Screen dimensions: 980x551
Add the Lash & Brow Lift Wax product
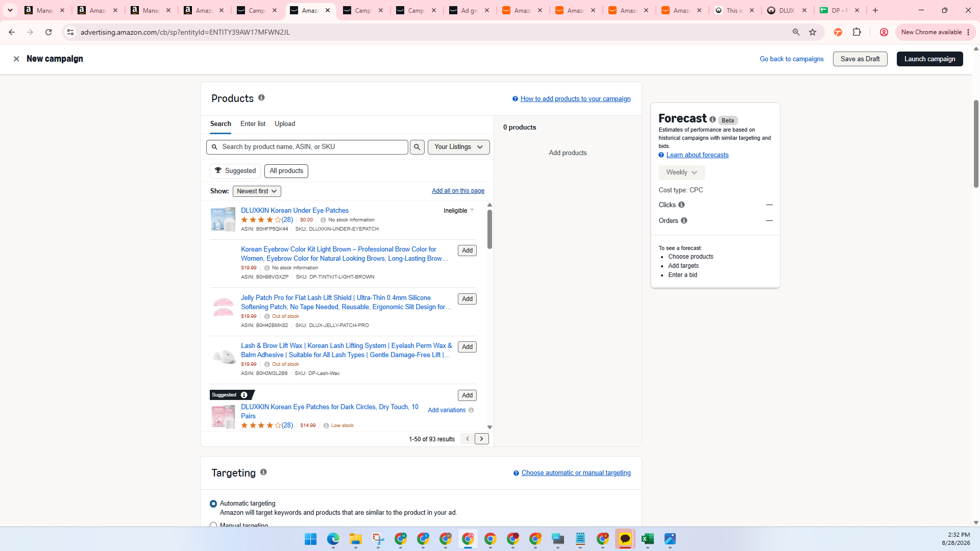pos(467,347)
